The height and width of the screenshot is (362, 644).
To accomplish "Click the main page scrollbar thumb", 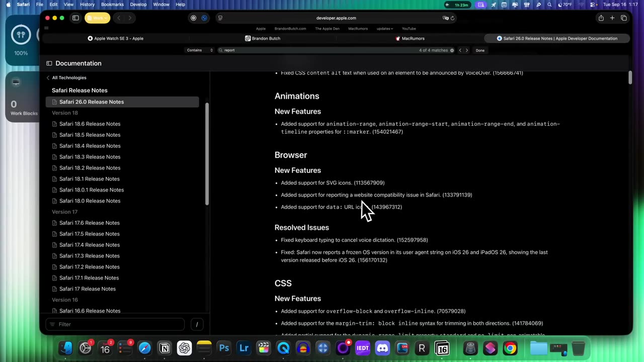I will [630, 78].
